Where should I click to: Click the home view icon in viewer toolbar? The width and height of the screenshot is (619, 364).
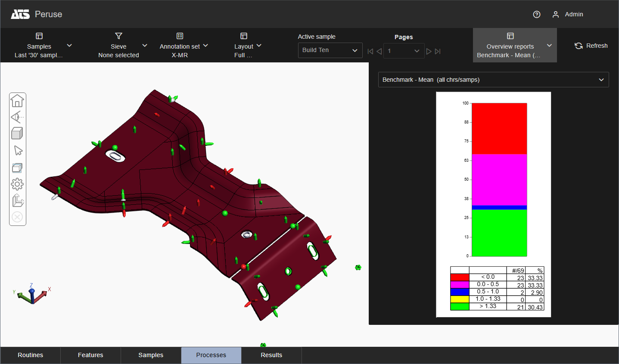point(17,101)
